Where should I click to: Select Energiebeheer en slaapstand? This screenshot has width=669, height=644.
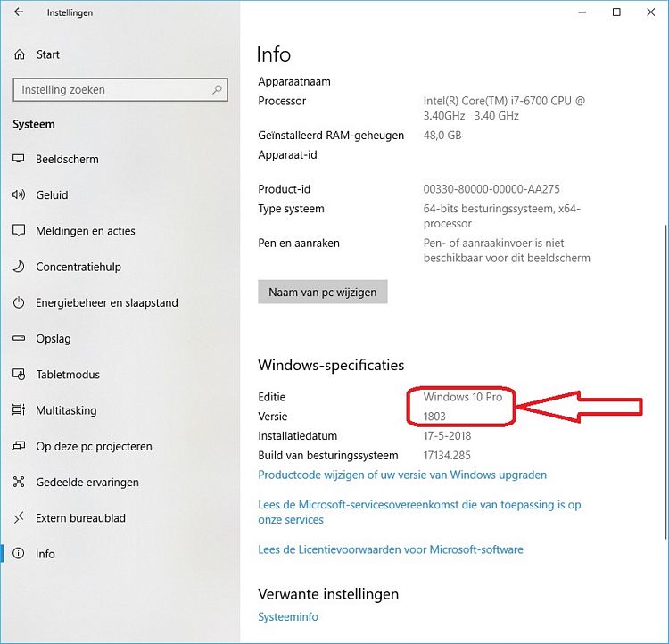tap(107, 302)
